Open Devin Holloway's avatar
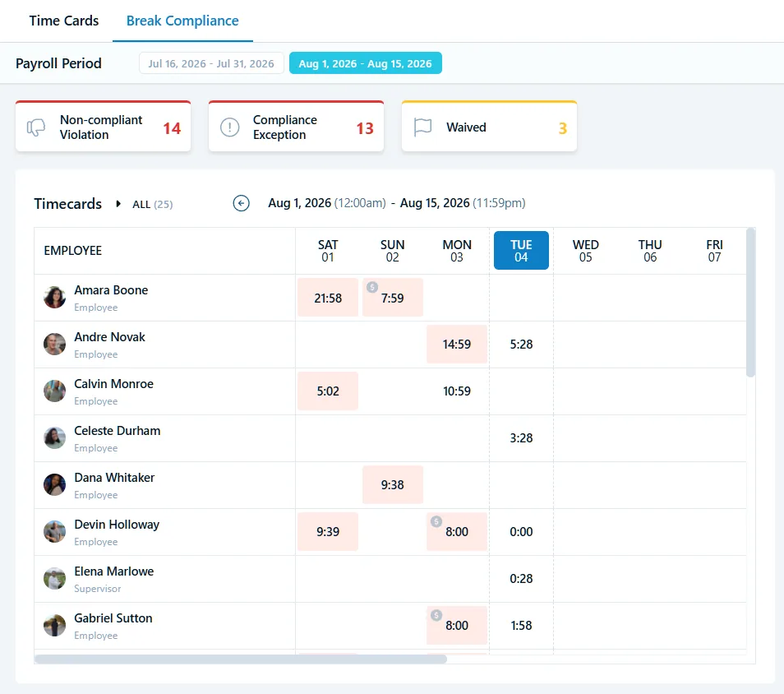This screenshot has height=694, width=784. coord(54,532)
